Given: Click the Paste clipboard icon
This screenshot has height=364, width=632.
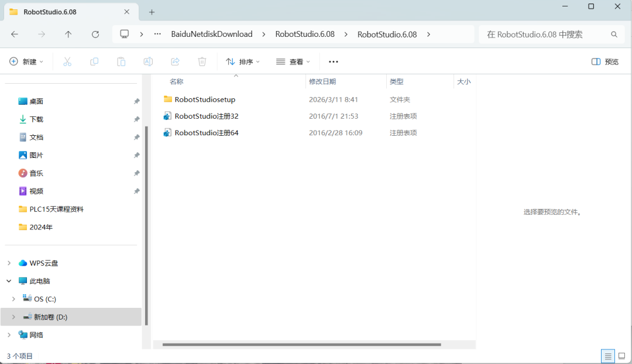Looking at the screenshot, I should 121,61.
